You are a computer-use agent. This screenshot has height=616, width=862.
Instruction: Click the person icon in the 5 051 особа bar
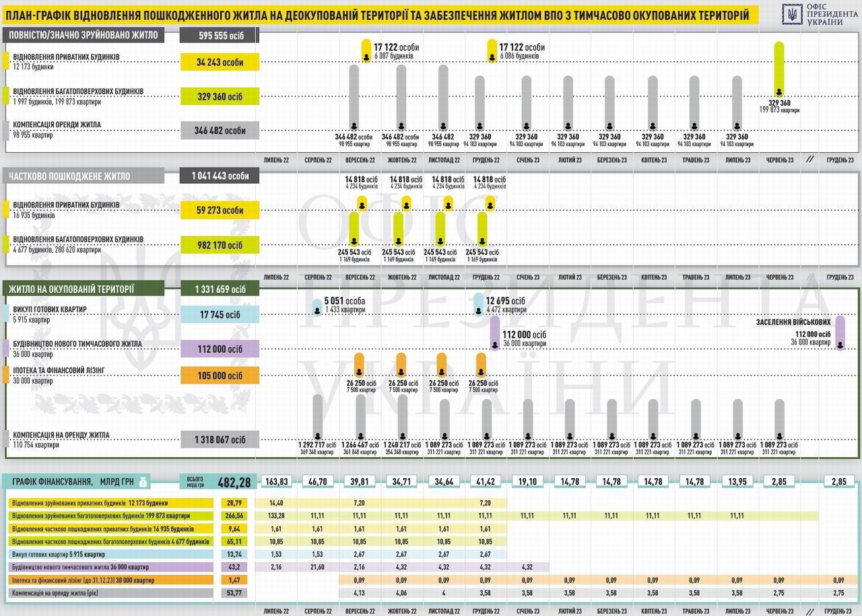click(317, 310)
